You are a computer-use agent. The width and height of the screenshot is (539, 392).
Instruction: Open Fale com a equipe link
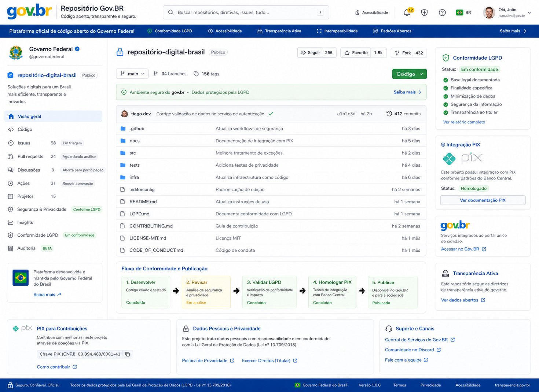click(406, 360)
